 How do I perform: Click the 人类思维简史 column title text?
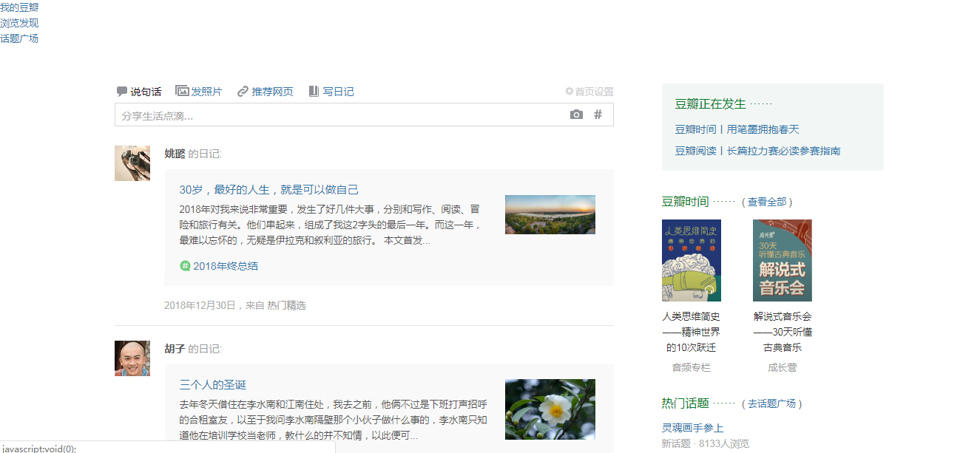[x=692, y=332]
